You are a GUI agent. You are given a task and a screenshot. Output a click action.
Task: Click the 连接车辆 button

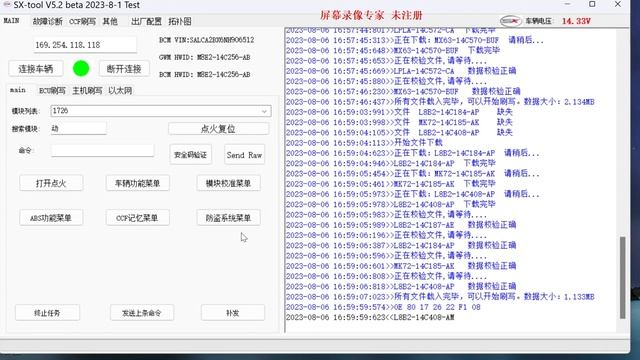point(36,69)
